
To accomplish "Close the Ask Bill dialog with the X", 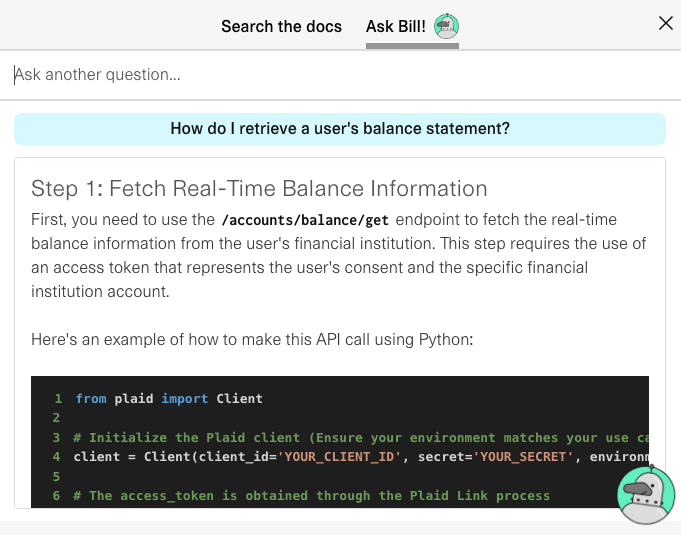I will click(665, 23).
